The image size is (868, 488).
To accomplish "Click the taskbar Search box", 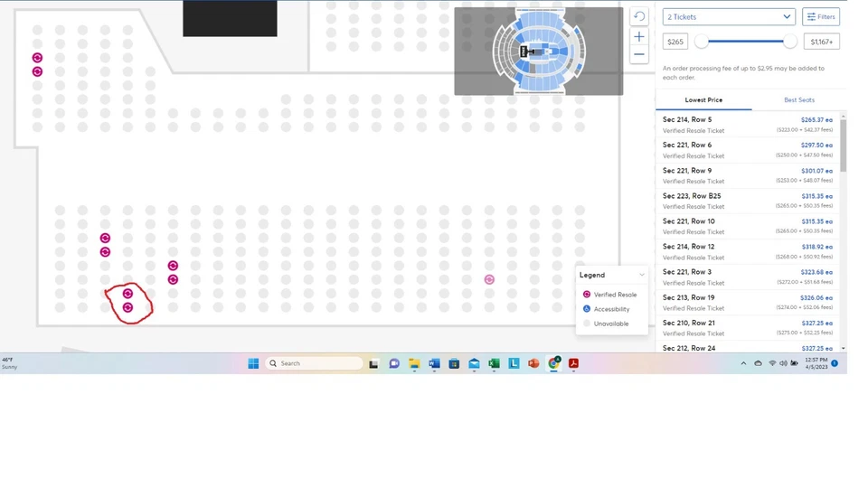I will [x=314, y=363].
